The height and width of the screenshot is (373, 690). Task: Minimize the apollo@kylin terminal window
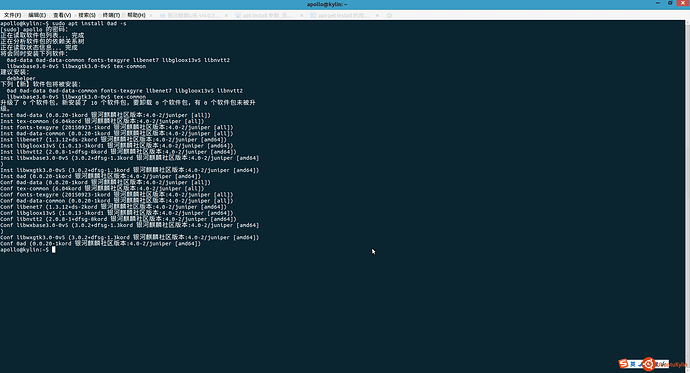point(658,4)
